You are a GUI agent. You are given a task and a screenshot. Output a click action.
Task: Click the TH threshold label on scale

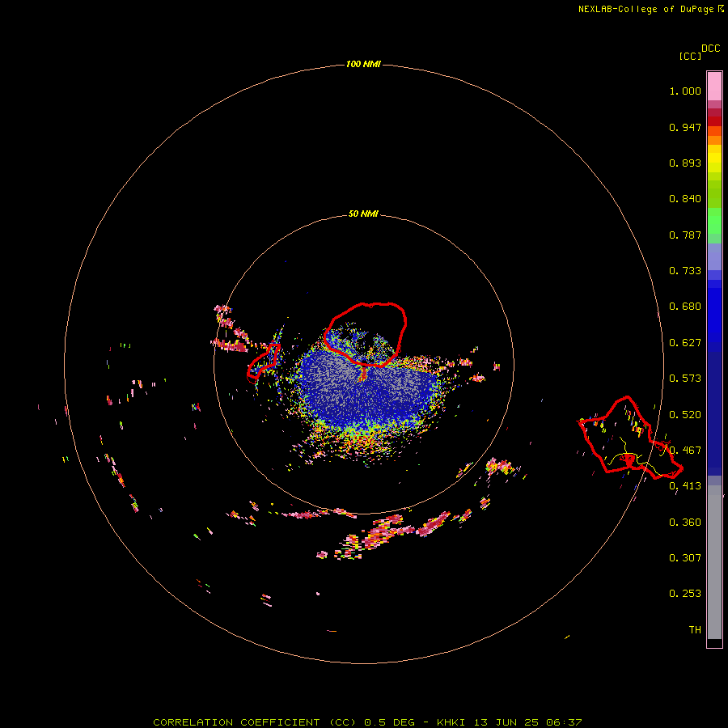click(x=695, y=630)
